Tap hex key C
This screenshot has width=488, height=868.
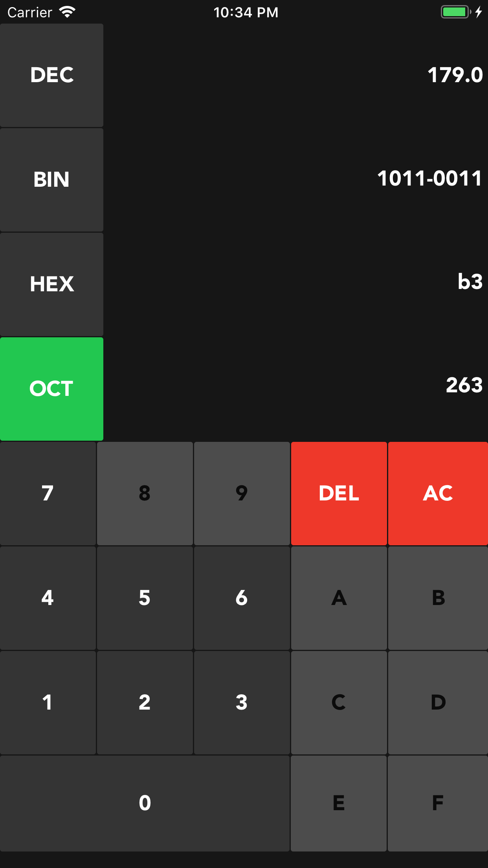(x=339, y=702)
